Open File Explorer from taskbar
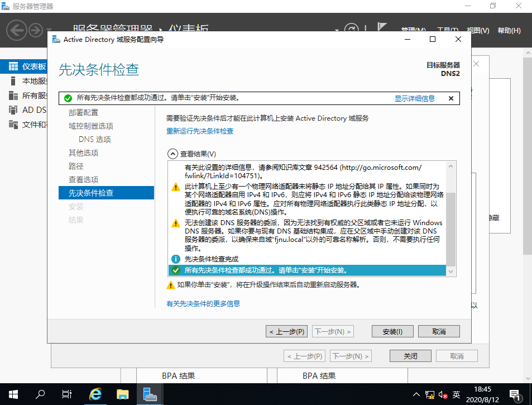The height and width of the screenshot is (405, 532). (122, 394)
